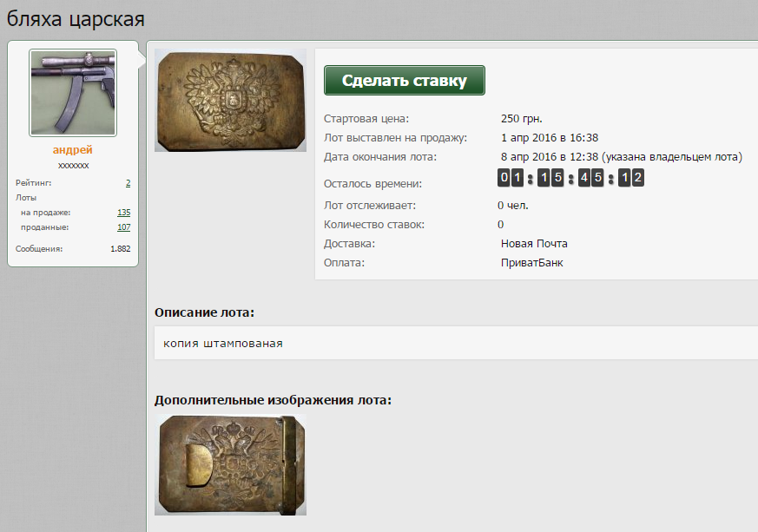The width and height of the screenshot is (758, 532).
Task: Open the "135" lots on sale link
Action: click(123, 213)
